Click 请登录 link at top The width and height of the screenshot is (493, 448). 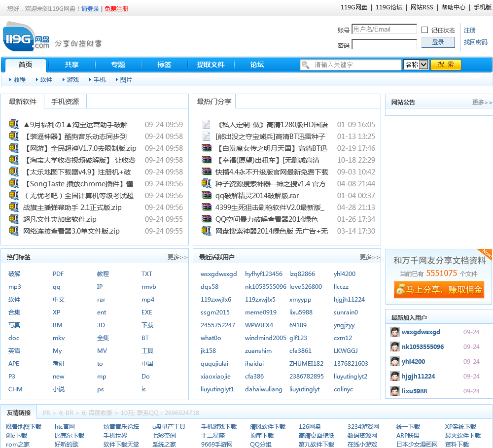coord(90,9)
